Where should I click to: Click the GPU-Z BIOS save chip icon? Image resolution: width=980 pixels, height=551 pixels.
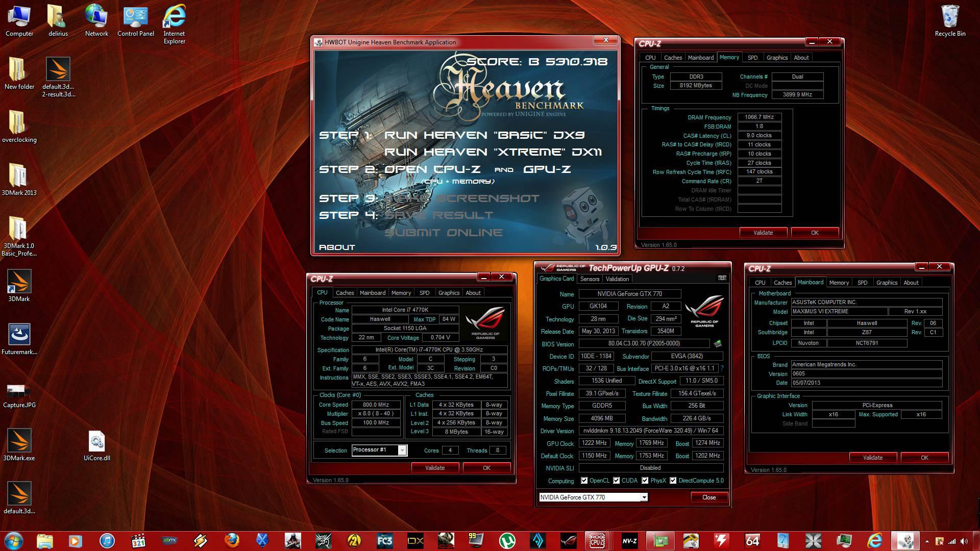pyautogui.click(x=718, y=344)
